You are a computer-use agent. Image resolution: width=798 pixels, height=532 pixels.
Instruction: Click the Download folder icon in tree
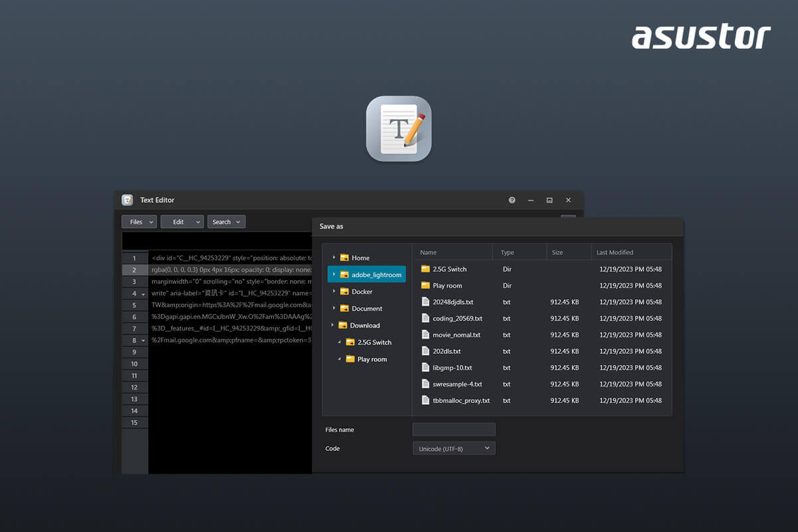pyautogui.click(x=343, y=325)
